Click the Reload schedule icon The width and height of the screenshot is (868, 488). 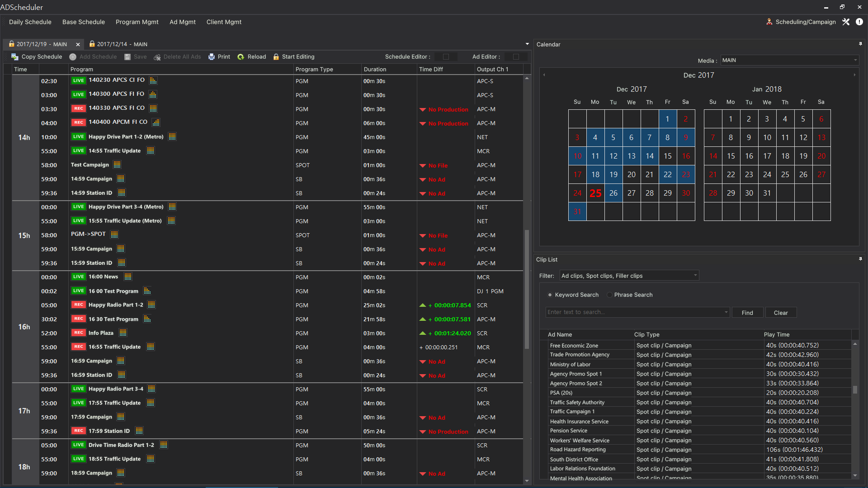(x=241, y=57)
